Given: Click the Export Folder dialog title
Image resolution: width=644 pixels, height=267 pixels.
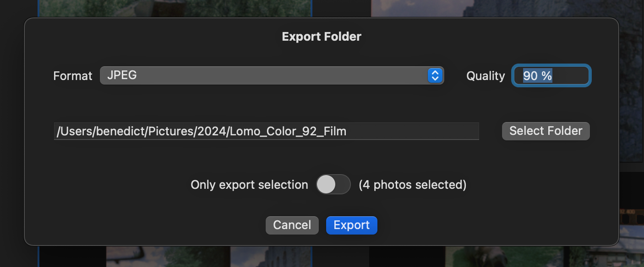Looking at the screenshot, I should click(322, 36).
